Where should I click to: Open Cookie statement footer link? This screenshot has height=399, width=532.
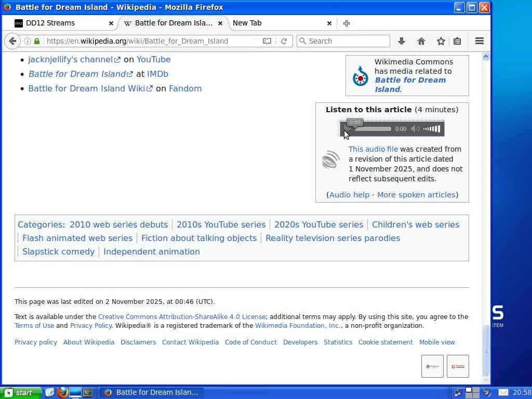pyautogui.click(x=386, y=342)
